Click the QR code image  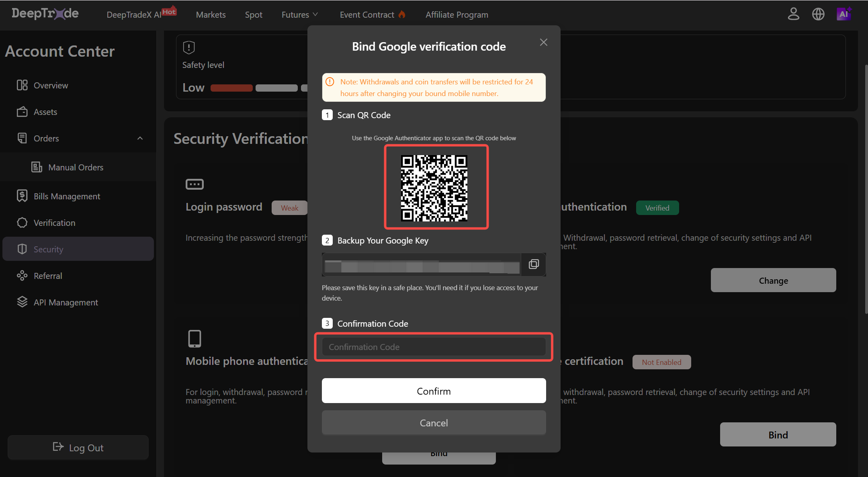(434, 188)
